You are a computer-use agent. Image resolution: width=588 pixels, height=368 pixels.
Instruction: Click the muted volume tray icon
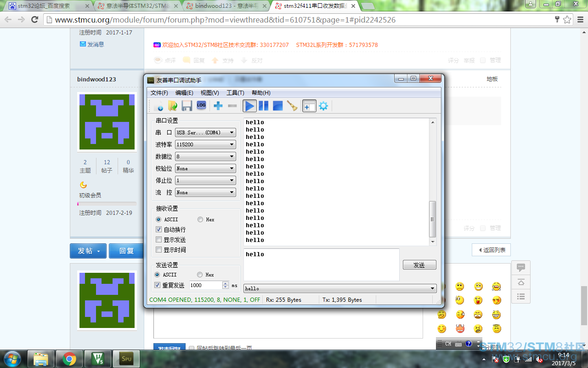(540, 359)
